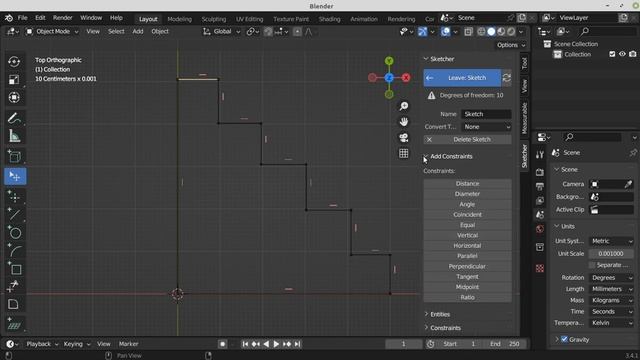Select the Add Workplane tool

[x=14, y=324]
